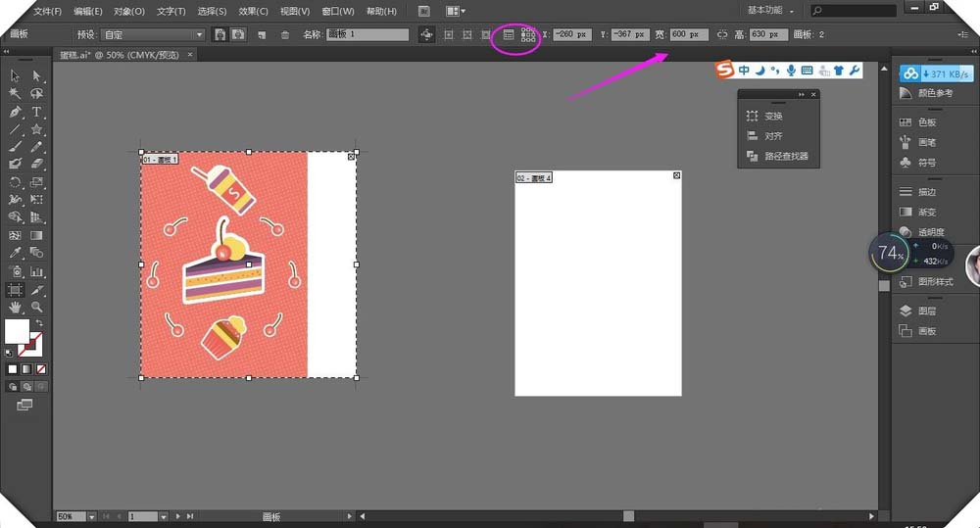Image resolution: width=980 pixels, height=528 pixels.
Task: Open artboard navigation number dropdown
Action: point(163,517)
